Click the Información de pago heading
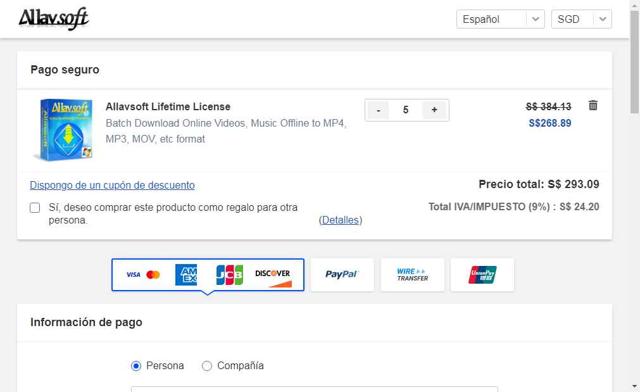Screen dimensions: 640x392 pos(86,323)
